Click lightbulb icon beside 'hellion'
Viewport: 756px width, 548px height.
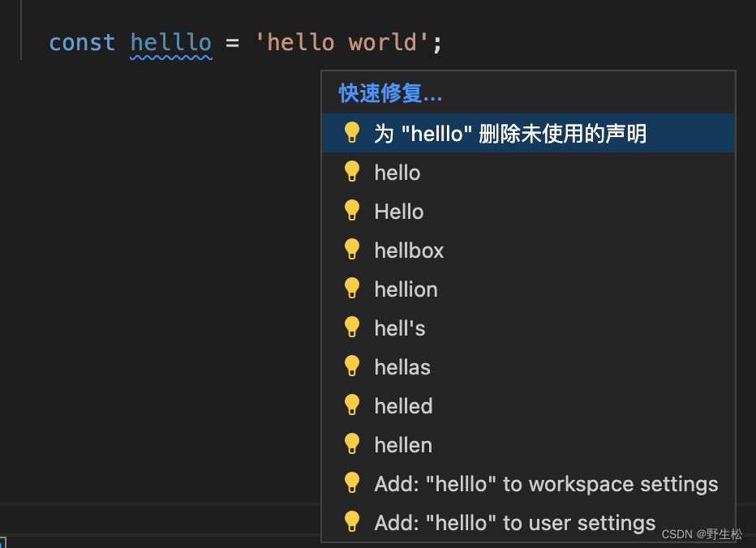[x=352, y=289]
